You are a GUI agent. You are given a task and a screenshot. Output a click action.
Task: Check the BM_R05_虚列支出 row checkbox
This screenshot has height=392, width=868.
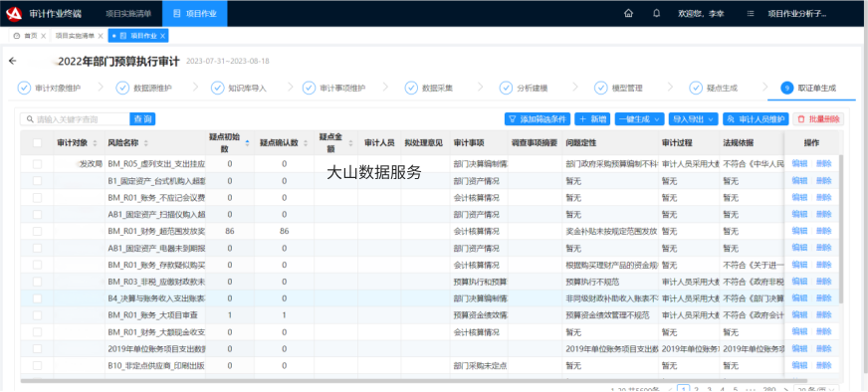coord(37,164)
